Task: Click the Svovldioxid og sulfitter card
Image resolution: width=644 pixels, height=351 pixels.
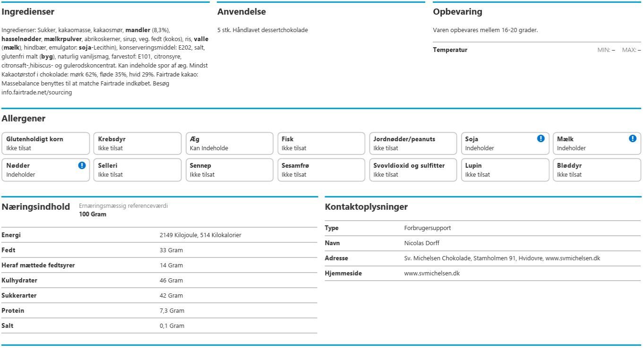Action: click(x=412, y=170)
